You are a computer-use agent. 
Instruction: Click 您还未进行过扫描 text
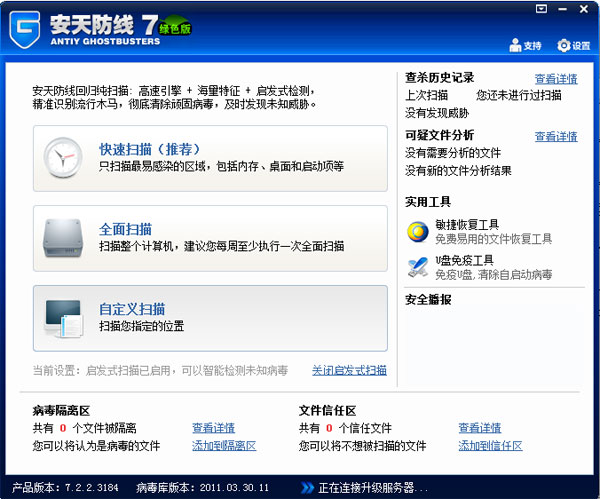[519, 95]
